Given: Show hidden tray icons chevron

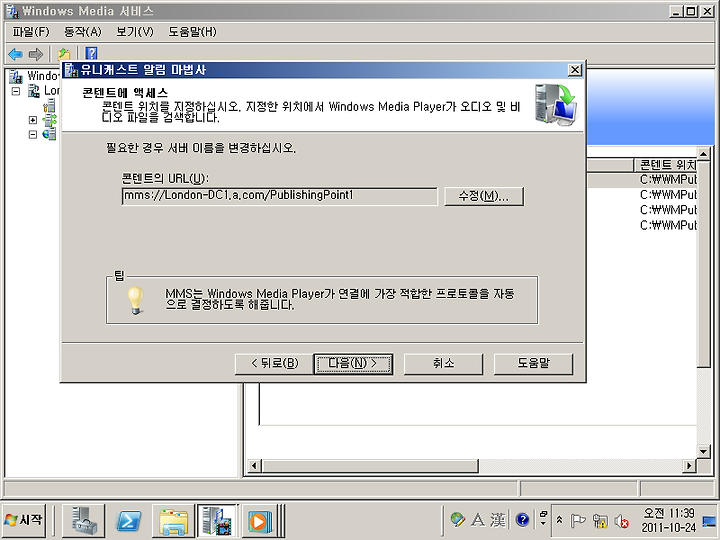Looking at the screenshot, I should (559, 520).
